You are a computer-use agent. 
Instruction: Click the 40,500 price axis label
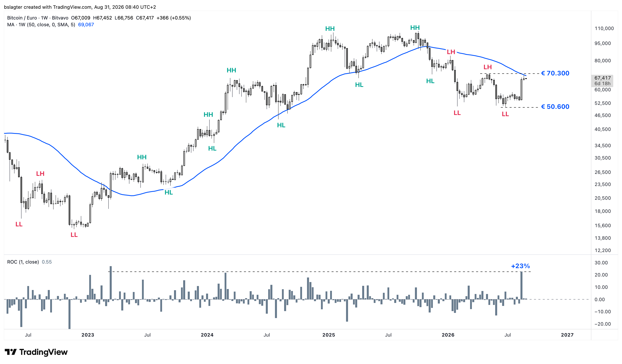[x=603, y=129]
